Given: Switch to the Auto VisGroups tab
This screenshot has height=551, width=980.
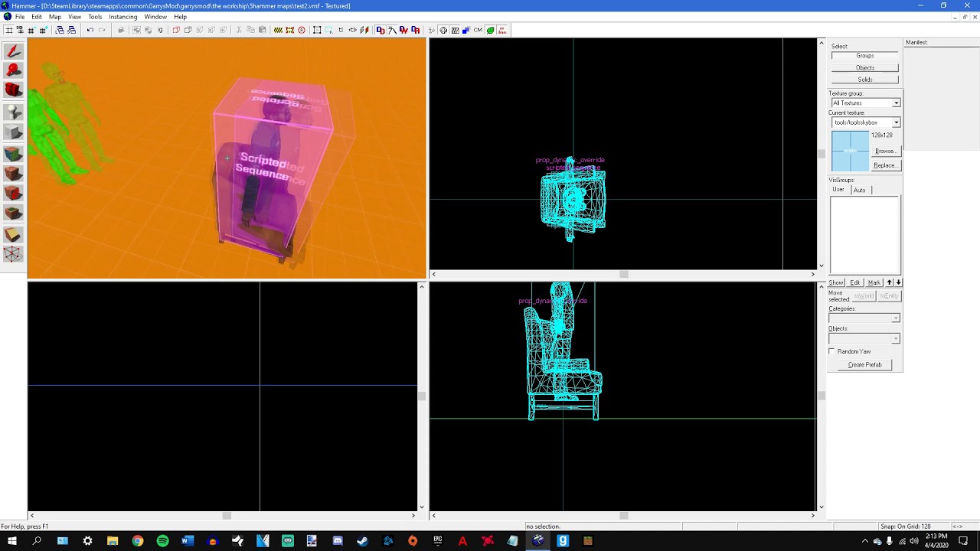Looking at the screenshot, I should pos(860,190).
